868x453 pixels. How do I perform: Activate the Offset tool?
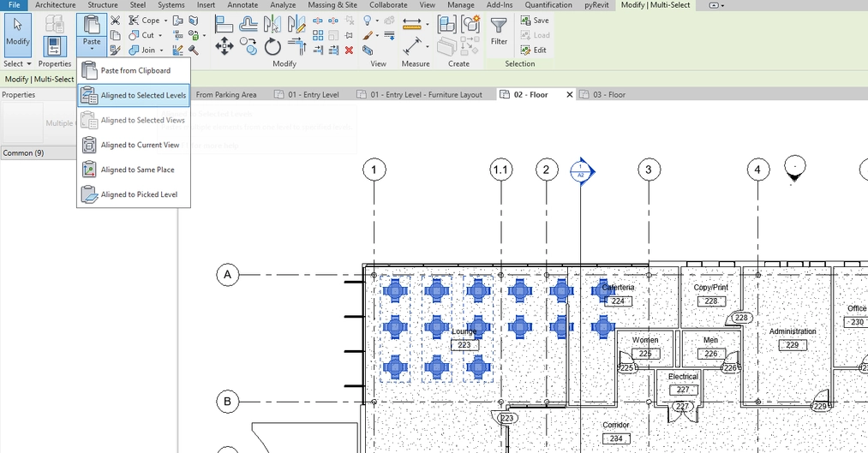pos(248,24)
